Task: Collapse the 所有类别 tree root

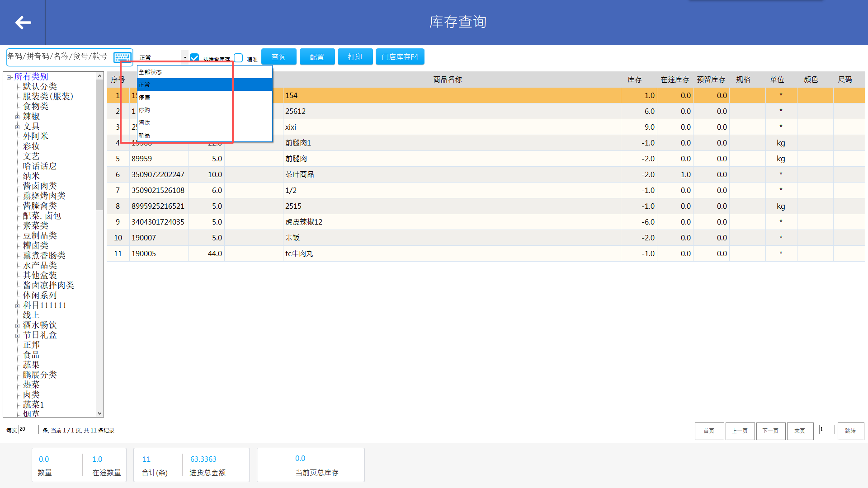Action: click(9, 77)
